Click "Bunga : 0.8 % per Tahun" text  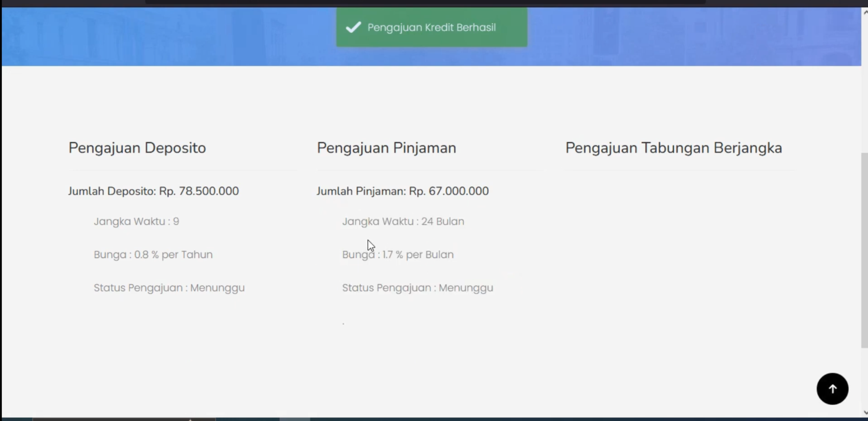pos(153,255)
